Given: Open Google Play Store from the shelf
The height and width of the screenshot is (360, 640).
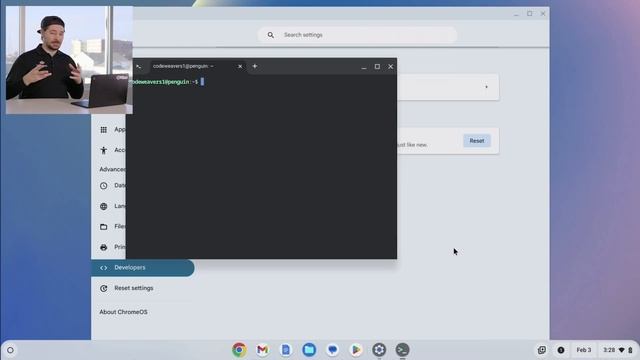Looking at the screenshot, I should 356,350.
